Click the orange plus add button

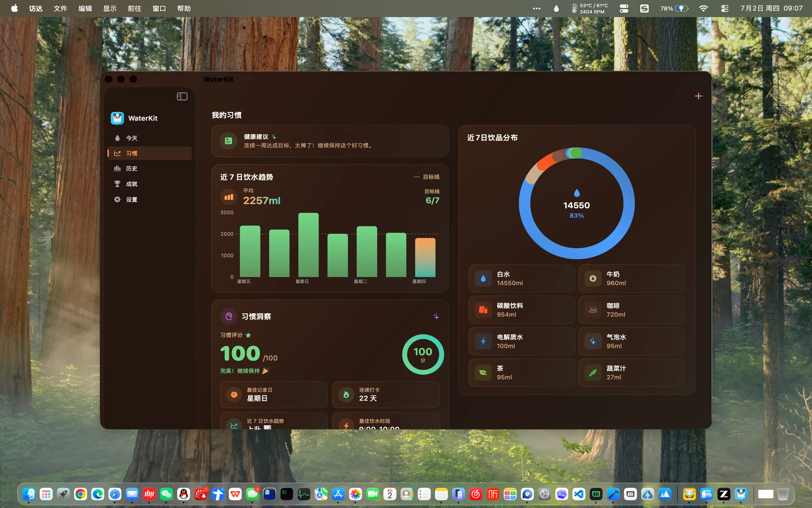pos(698,96)
